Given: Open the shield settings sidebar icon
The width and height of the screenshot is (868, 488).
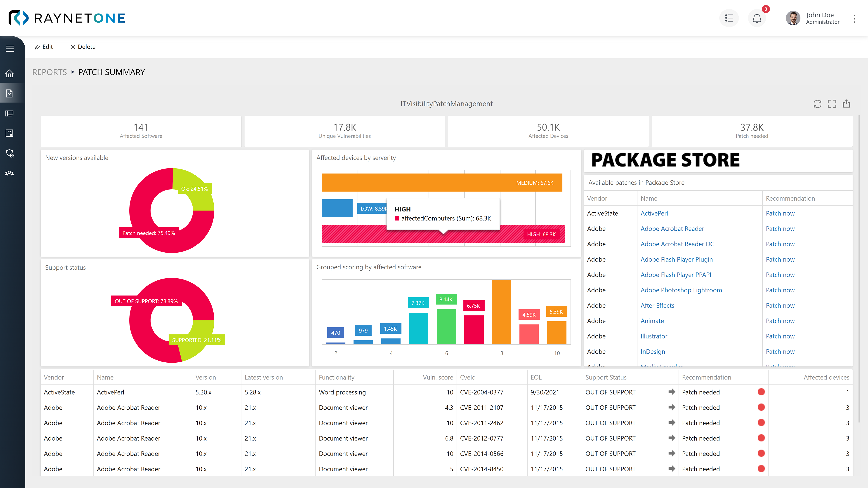Looking at the screenshot, I should pyautogui.click(x=10, y=153).
